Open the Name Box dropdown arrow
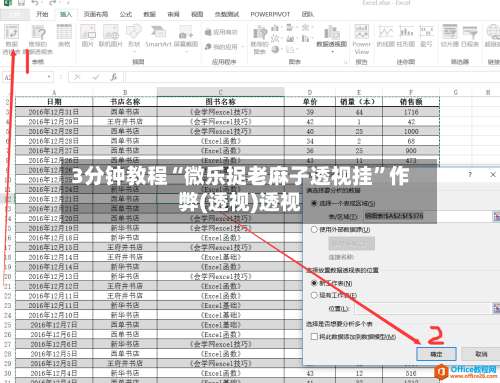This screenshot has height=383, width=500. [49, 77]
